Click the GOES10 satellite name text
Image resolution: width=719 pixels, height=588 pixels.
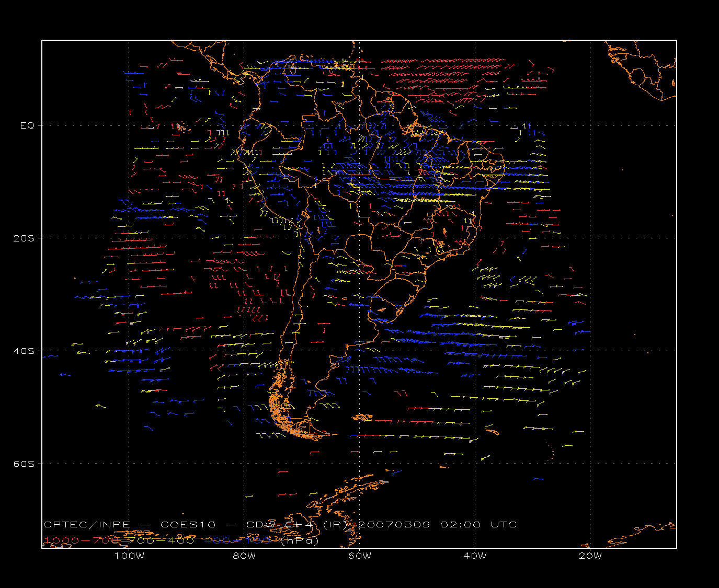pyautogui.click(x=187, y=525)
